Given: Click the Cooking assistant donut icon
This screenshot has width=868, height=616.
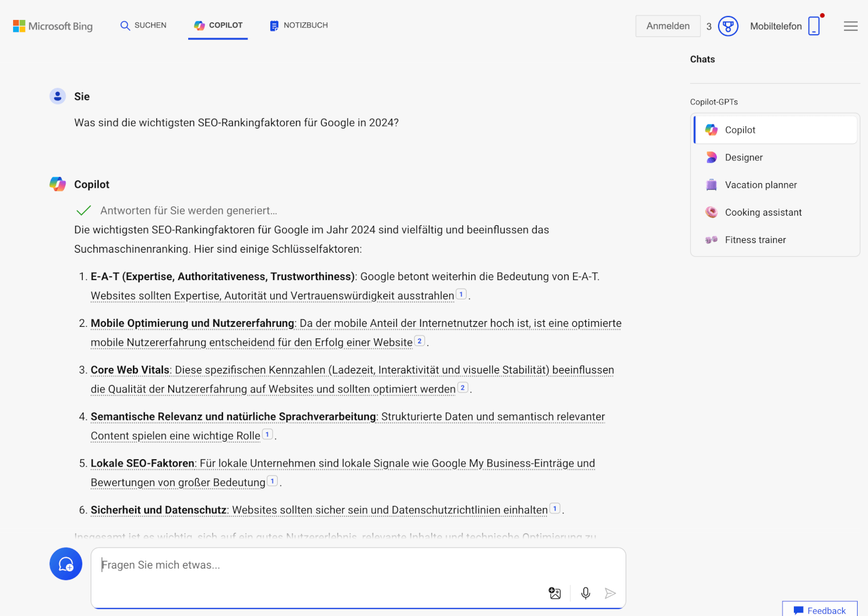Looking at the screenshot, I should pos(711,212).
